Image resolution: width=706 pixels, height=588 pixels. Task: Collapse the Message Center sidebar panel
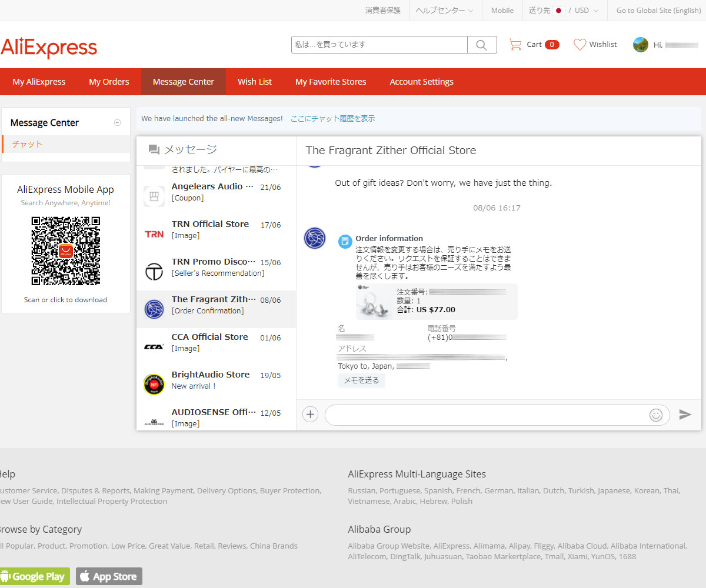(x=117, y=123)
